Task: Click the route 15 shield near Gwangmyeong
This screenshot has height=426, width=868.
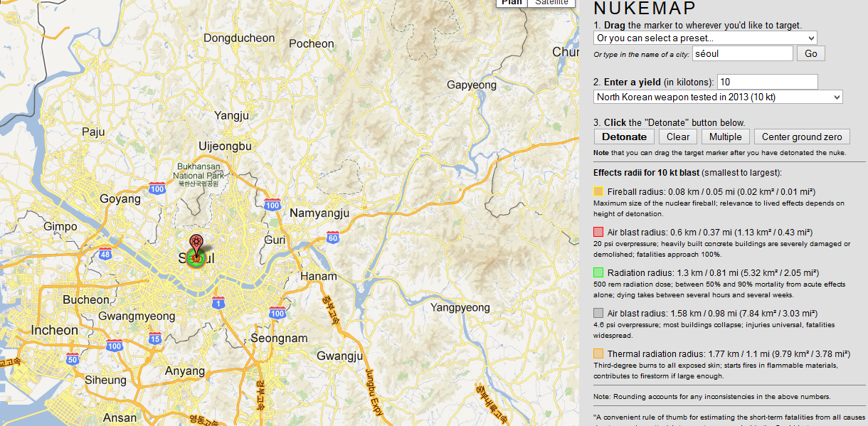Action: point(154,339)
